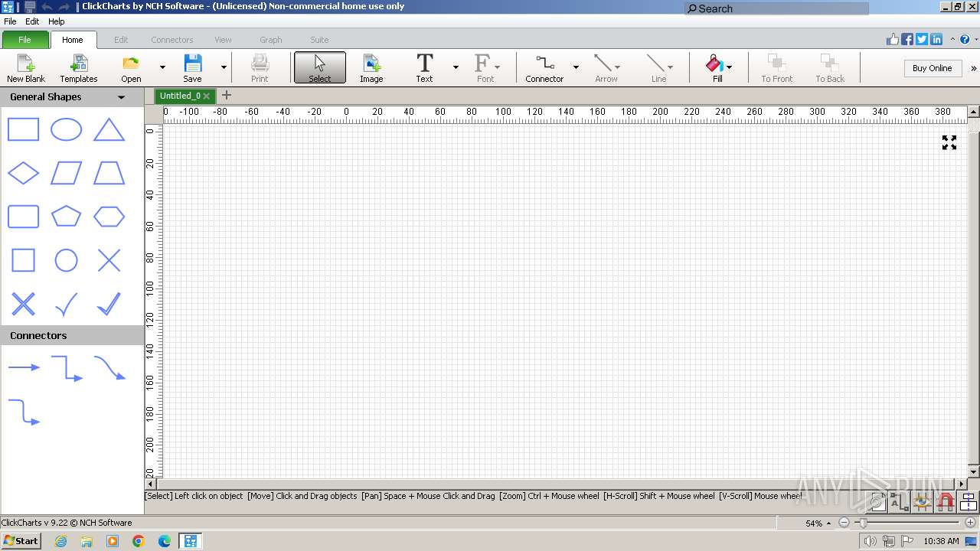Switch canvas to full screen view
Image resolution: width=980 pixels, height=551 pixels.
(x=949, y=142)
